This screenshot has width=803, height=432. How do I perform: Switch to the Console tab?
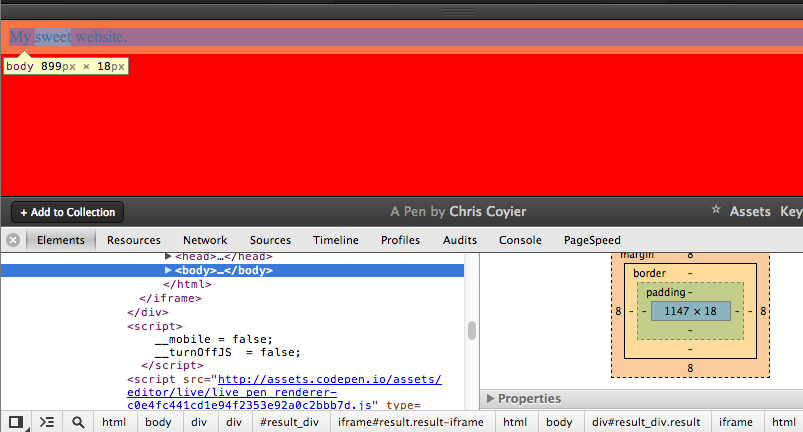[520, 240]
